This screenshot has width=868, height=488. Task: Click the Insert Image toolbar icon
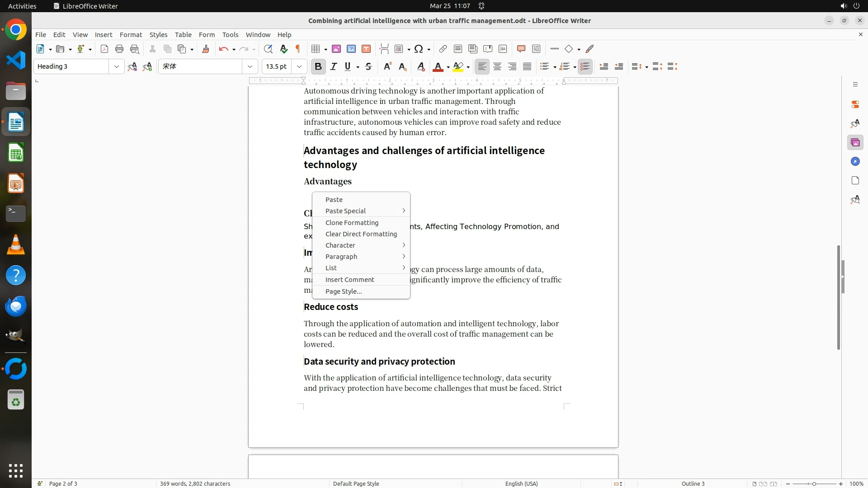click(x=336, y=49)
